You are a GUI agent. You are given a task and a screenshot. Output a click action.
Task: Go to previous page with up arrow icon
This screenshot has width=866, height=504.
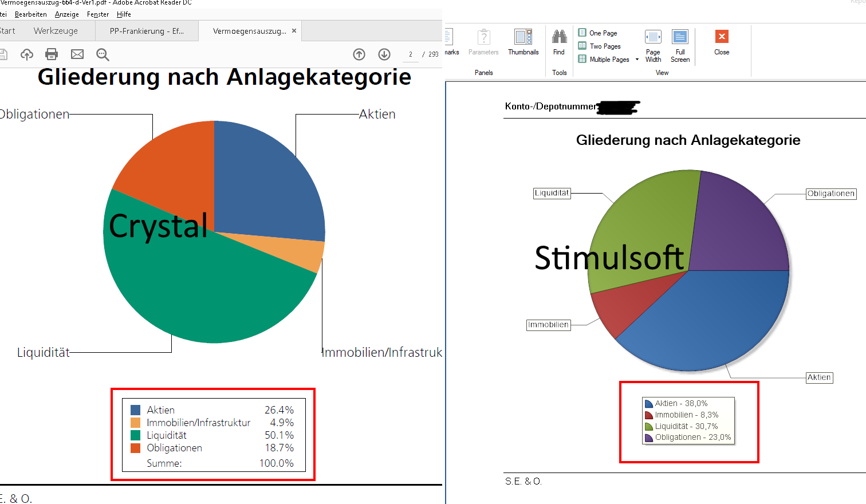pos(359,54)
